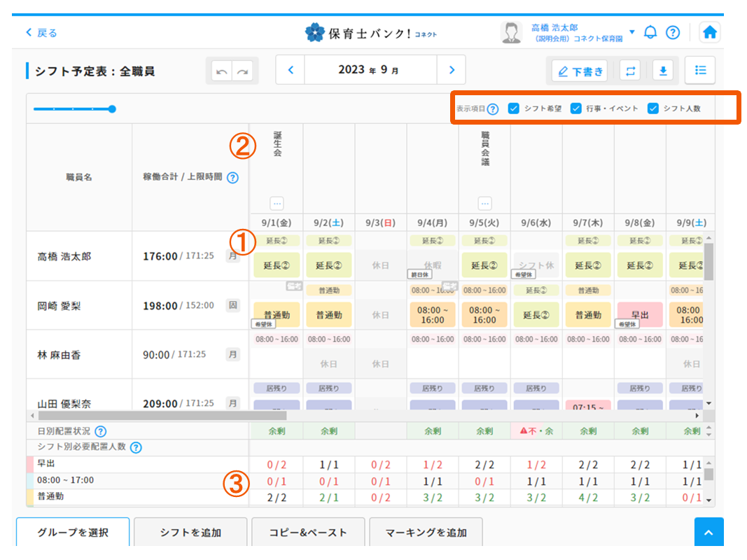Screen dimensions: 747x560
Task: Click the redo arrow icon
Action: pyautogui.click(x=243, y=71)
